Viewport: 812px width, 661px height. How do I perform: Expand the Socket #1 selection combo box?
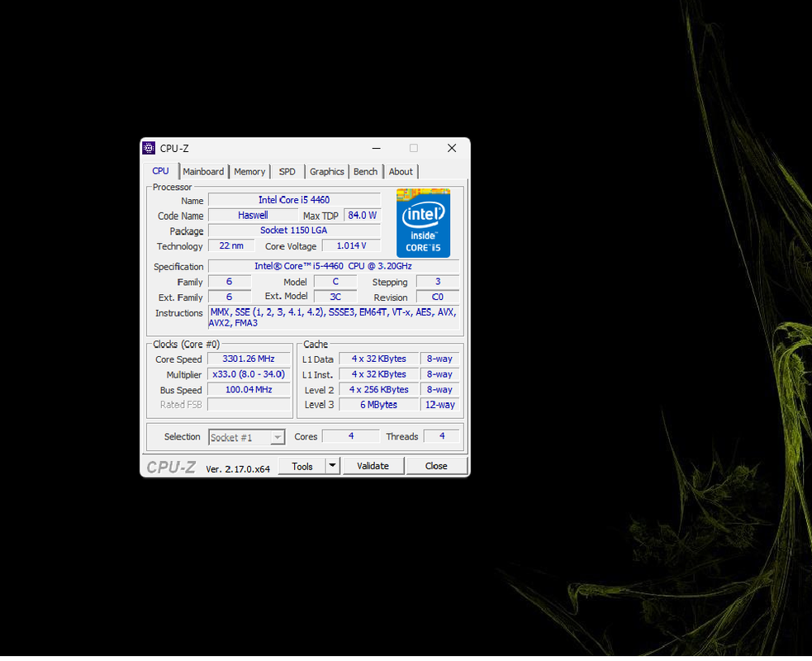pyautogui.click(x=247, y=437)
